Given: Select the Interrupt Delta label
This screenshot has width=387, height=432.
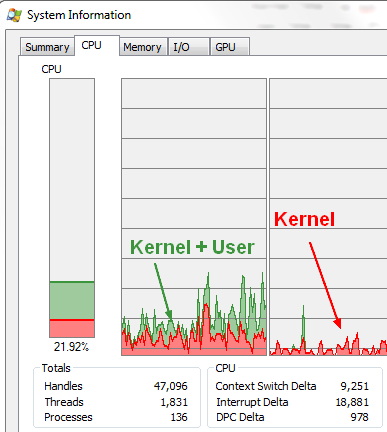Looking at the screenshot, I should tap(252, 402).
